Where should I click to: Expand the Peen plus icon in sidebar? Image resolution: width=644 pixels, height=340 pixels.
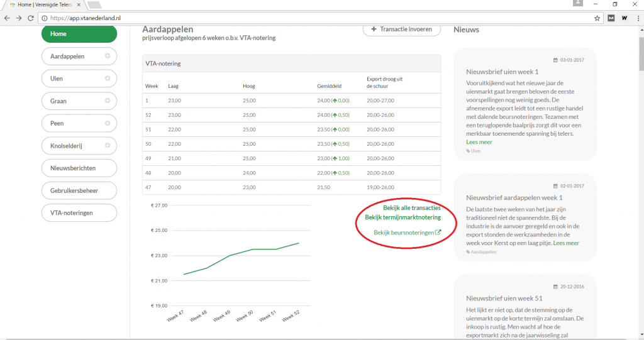107,123
